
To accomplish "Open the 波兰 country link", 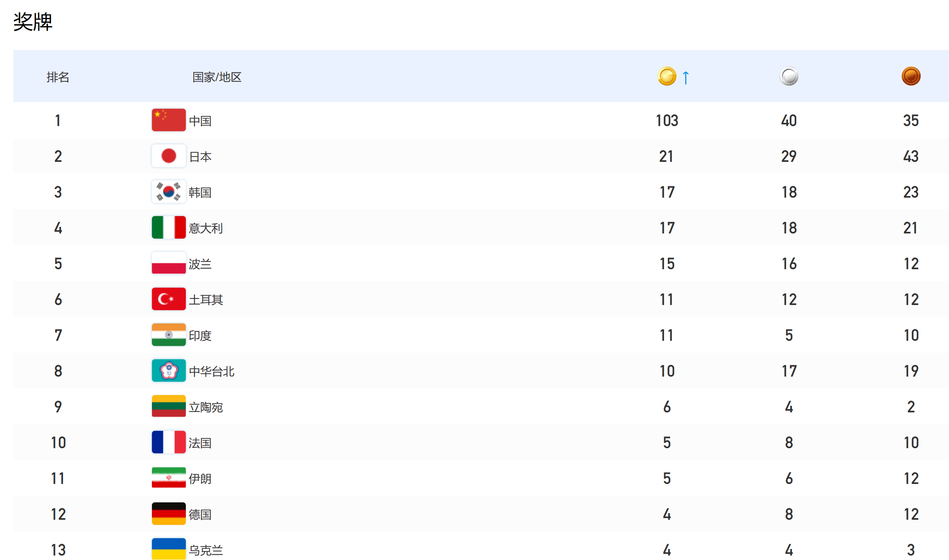I will point(200,264).
